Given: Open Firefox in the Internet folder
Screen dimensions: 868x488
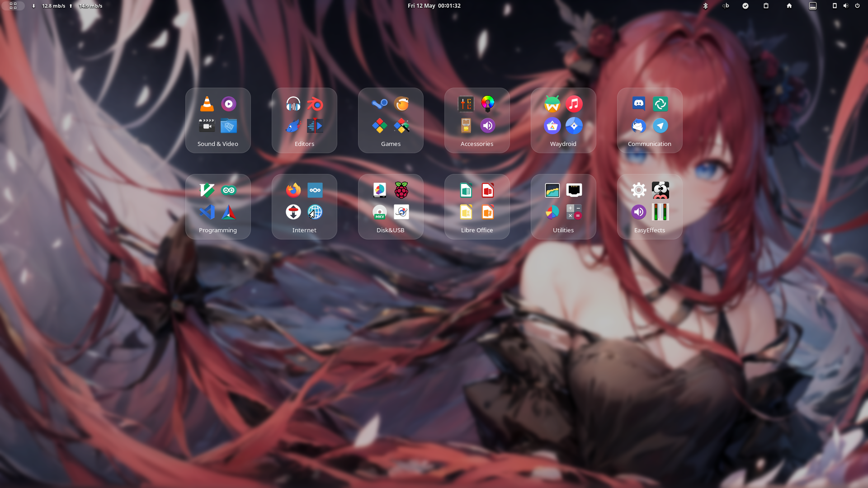Looking at the screenshot, I should (x=293, y=190).
